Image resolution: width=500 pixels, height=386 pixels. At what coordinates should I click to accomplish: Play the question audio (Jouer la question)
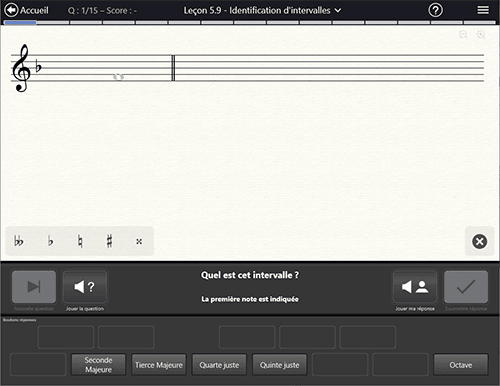[85, 287]
